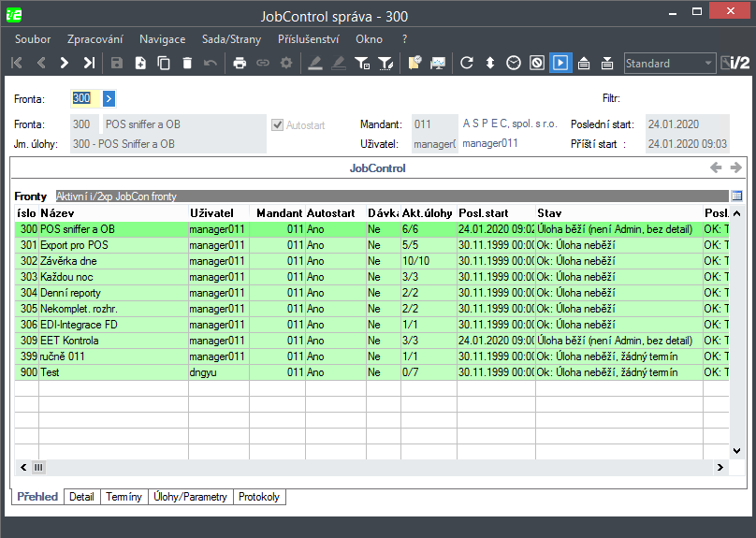The width and height of the screenshot is (756, 538).
Task: Open the filter funnel with the square icon
Action: coord(362,63)
